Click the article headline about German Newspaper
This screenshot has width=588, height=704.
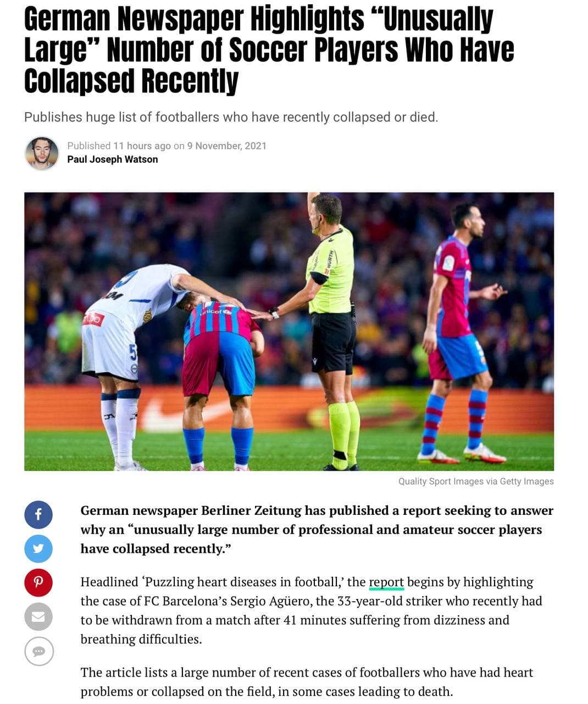(269, 50)
